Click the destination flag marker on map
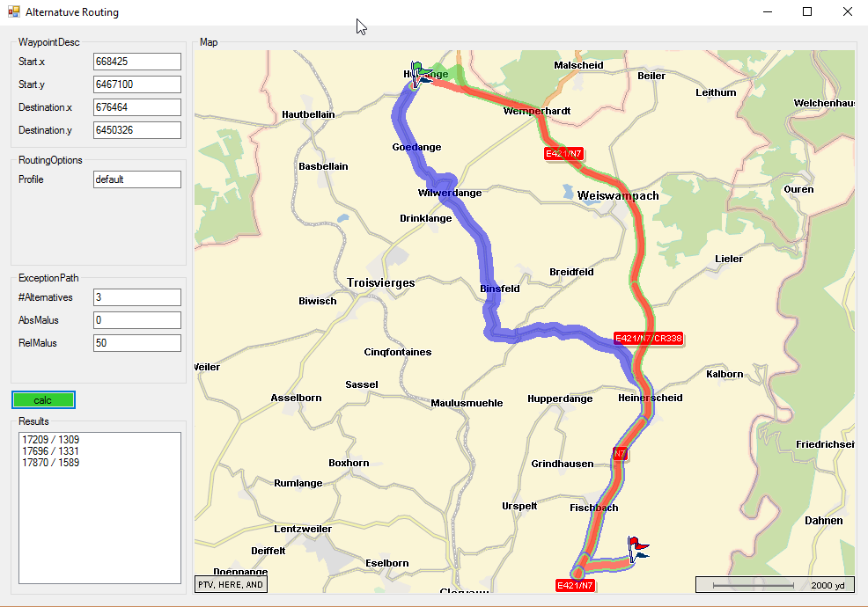The height and width of the screenshot is (607, 868). (636, 548)
